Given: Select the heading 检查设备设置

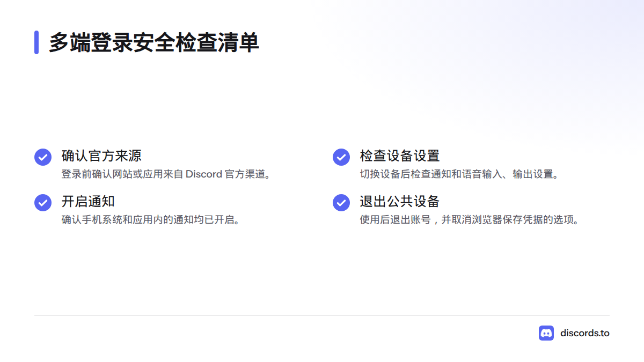Looking at the screenshot, I should click(x=400, y=156).
